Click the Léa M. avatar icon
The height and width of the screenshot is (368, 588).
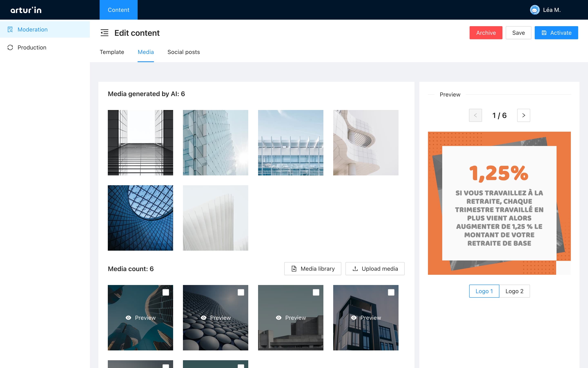coord(535,10)
